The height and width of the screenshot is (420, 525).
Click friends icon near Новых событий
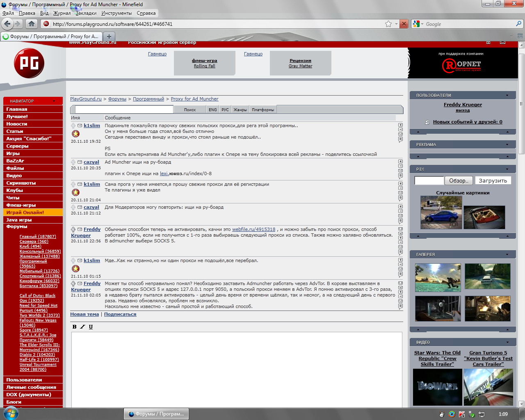(427, 122)
